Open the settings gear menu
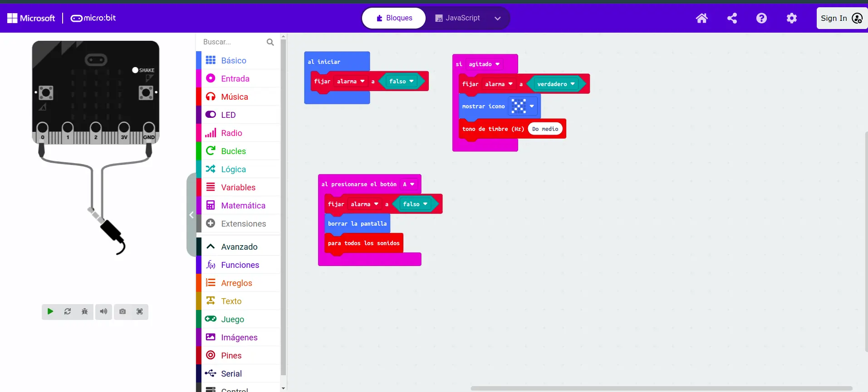The width and height of the screenshot is (868, 392). [x=791, y=18]
